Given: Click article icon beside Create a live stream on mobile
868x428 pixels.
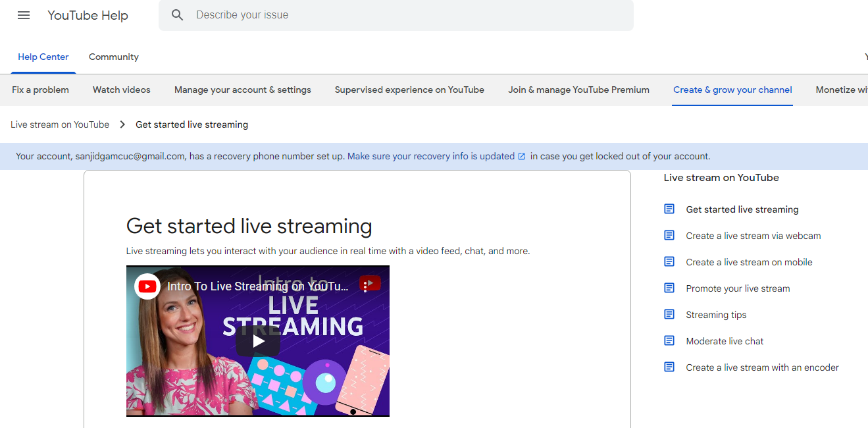Looking at the screenshot, I should pyautogui.click(x=669, y=261).
